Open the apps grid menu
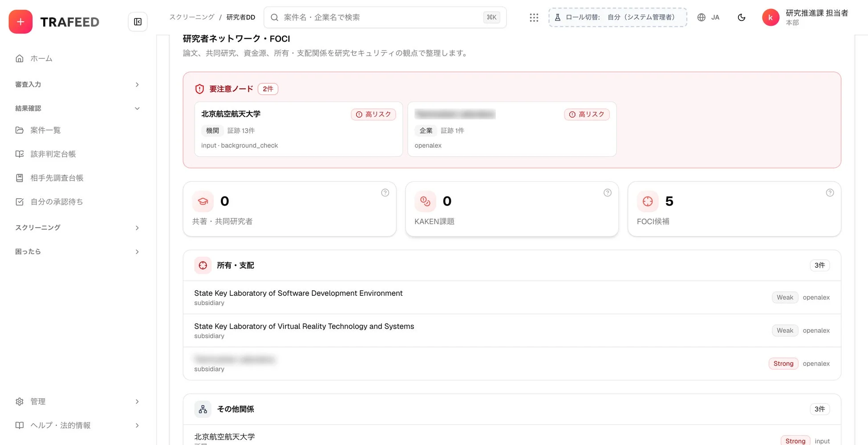The width and height of the screenshot is (868, 445). (x=534, y=17)
